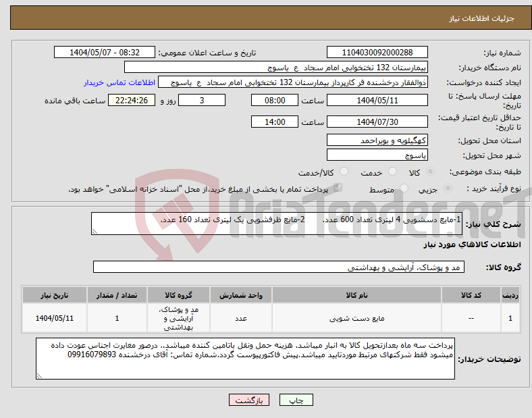
Task: Click the گروه کالا column header
Action: pyautogui.click(x=178, y=295)
